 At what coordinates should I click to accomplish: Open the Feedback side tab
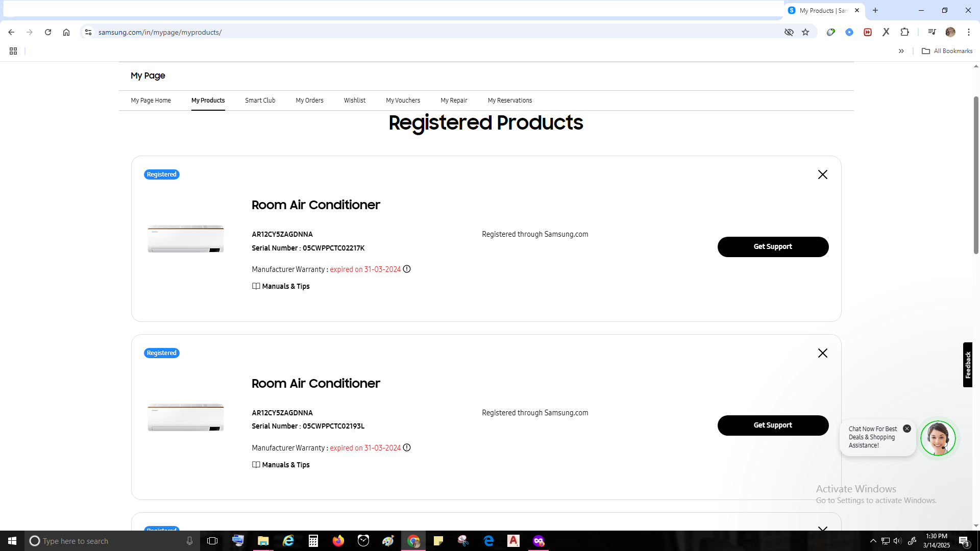967,365
